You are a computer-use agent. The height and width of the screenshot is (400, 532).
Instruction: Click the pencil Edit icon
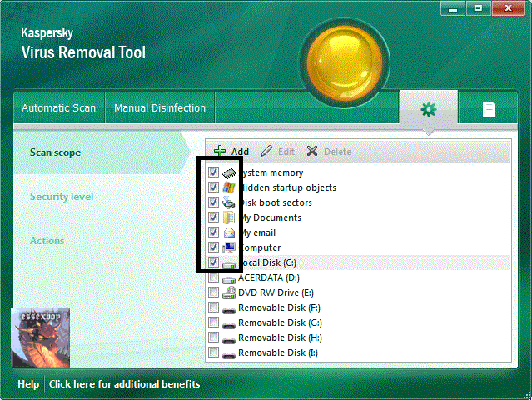(266, 151)
